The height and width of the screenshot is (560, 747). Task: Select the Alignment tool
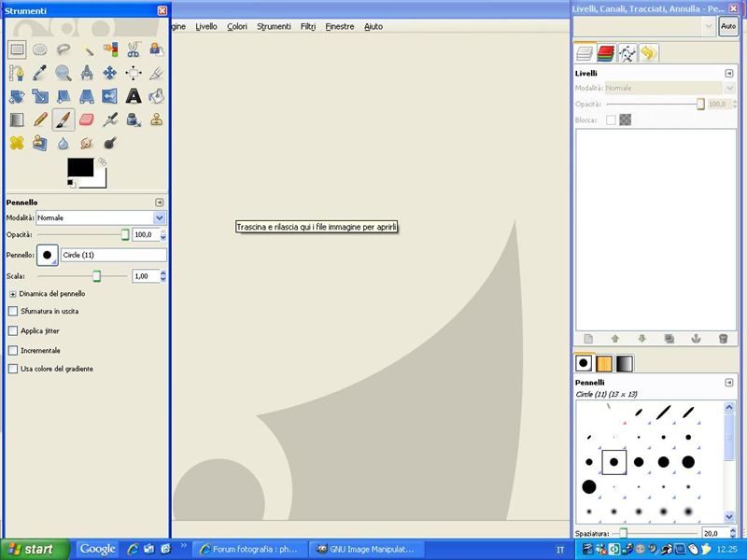tap(134, 73)
